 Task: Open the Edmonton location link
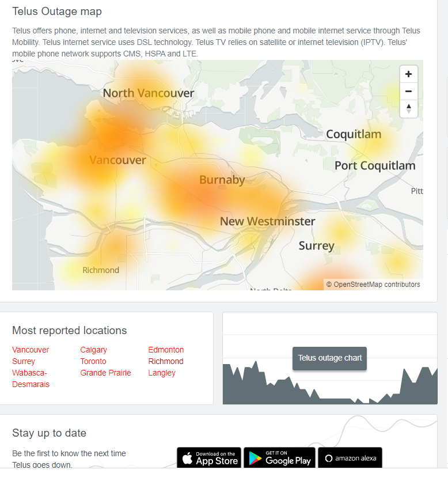point(166,350)
